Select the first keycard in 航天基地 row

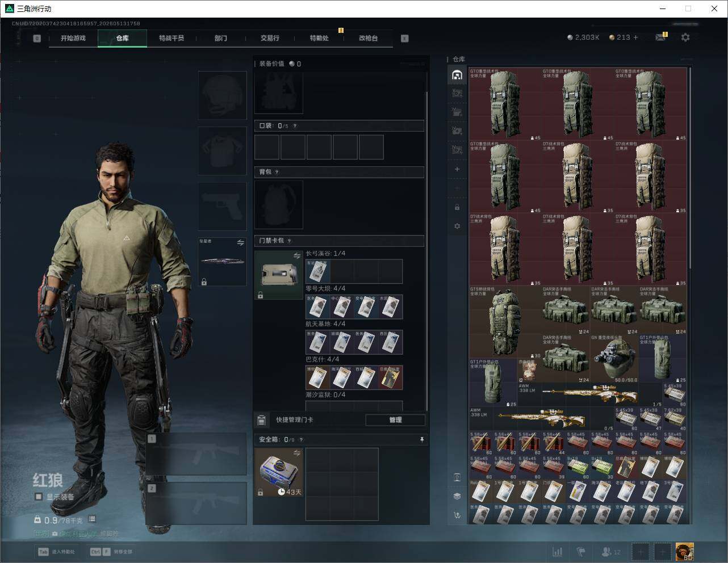(x=317, y=342)
